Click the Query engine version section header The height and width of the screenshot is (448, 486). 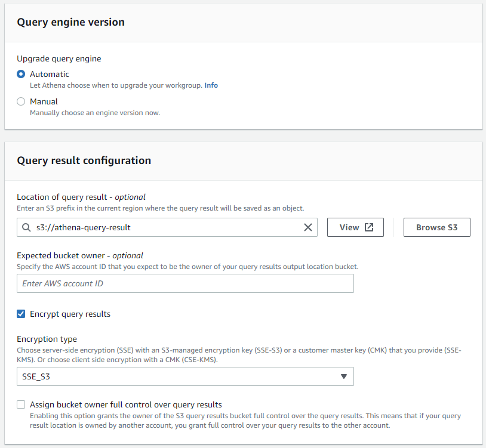pos(70,21)
